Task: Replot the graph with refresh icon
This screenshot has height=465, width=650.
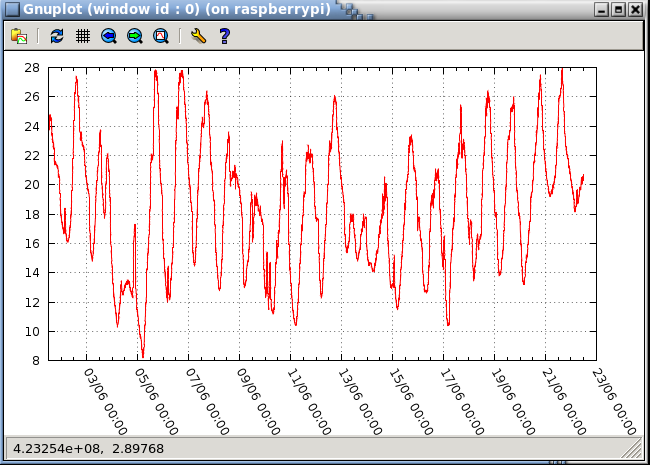Action: 57,36
